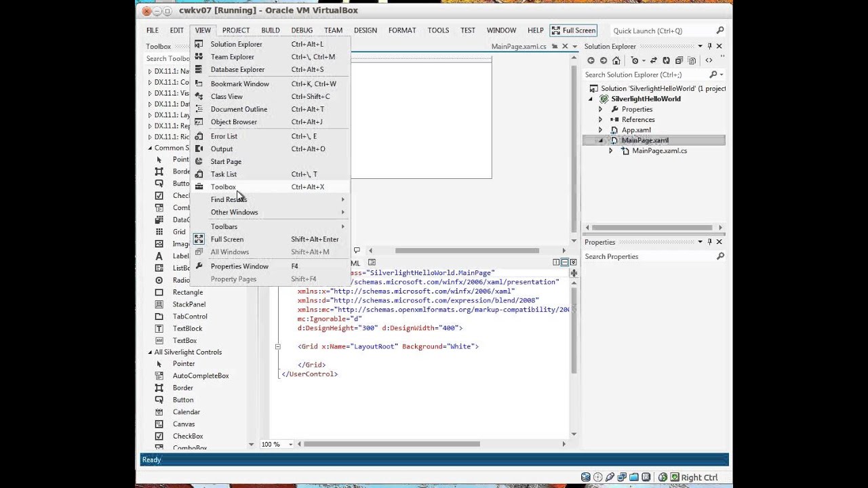
Task: Toggle auto-hide pin on Solution Explorer panel
Action: [x=710, y=46]
